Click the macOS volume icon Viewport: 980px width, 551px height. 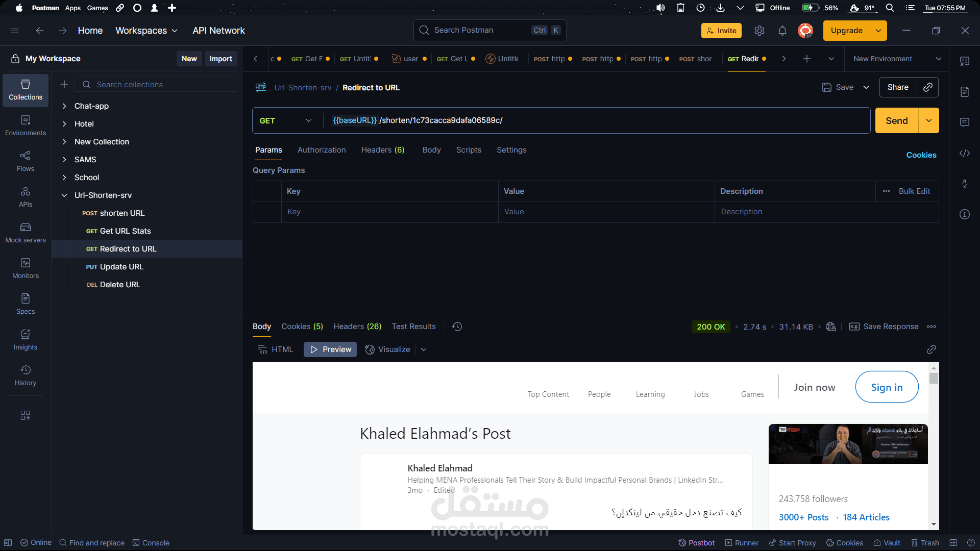click(660, 8)
